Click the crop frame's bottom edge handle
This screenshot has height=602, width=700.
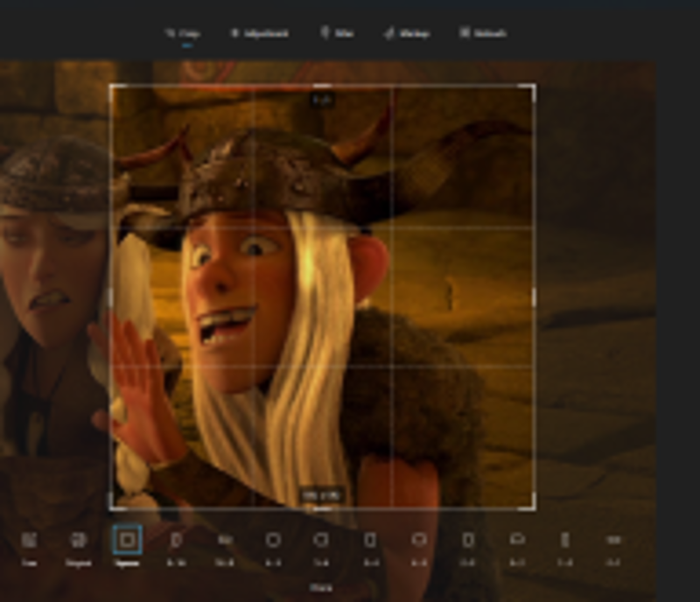point(322,508)
